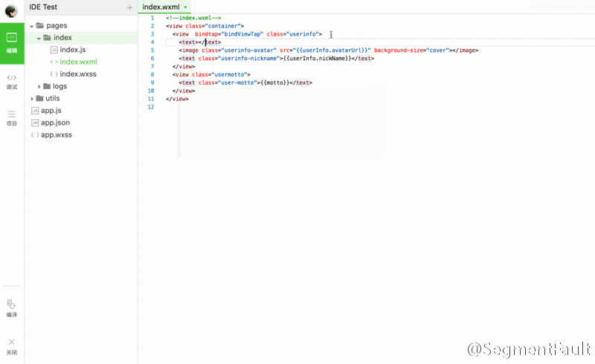Open app.wxss file
The width and height of the screenshot is (595, 364).
pos(57,134)
